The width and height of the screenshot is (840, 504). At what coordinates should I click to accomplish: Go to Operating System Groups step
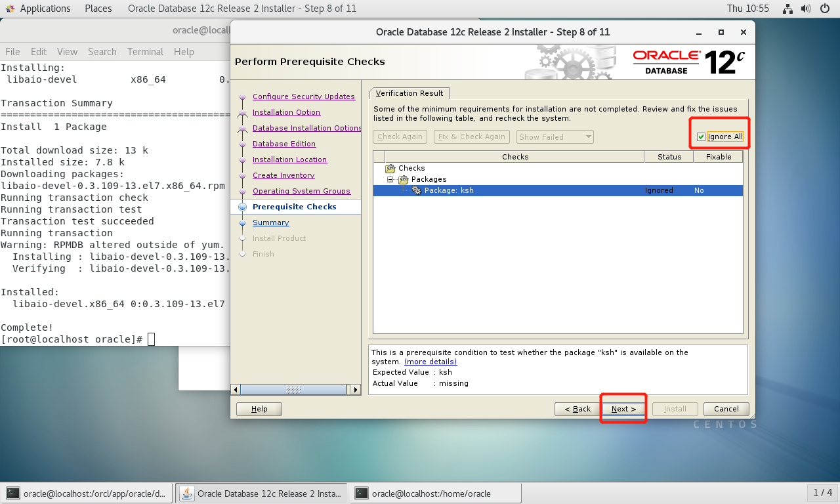301,191
